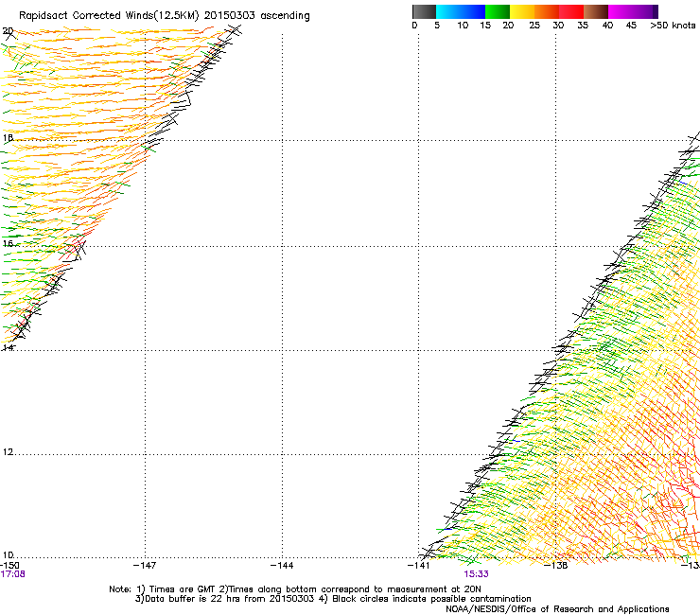Click the longitude label '-138'
The height and width of the screenshot is (615, 700).
(556, 566)
